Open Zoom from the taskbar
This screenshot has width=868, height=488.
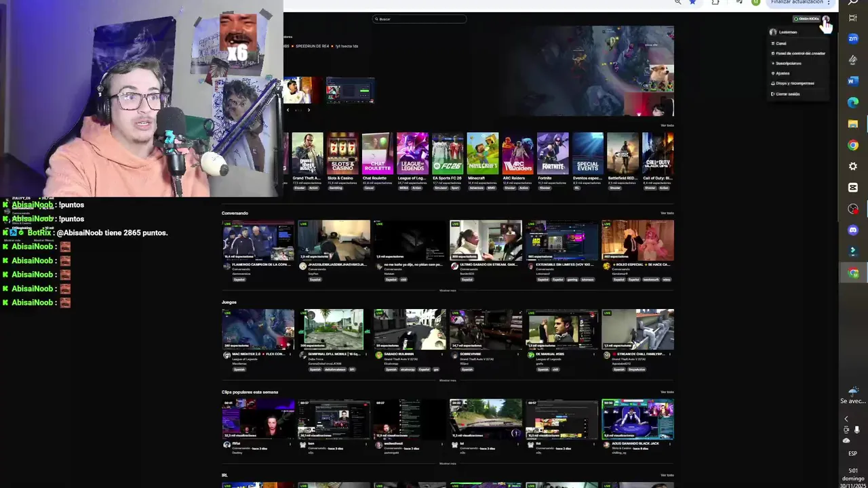(853, 39)
